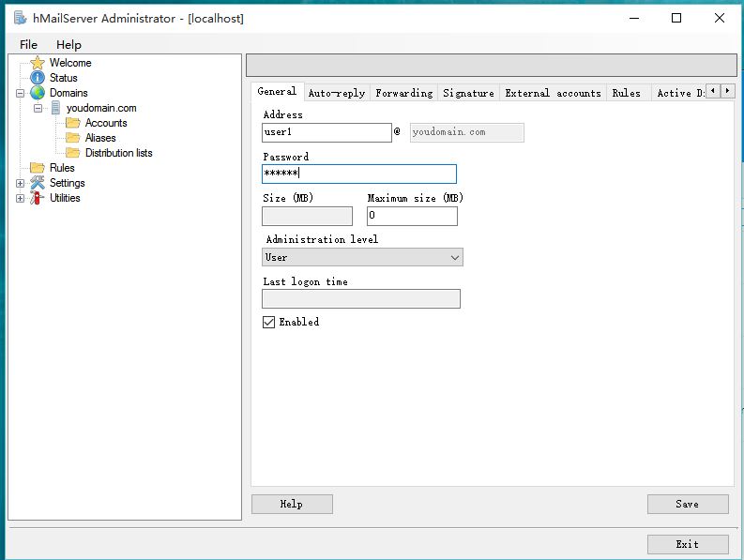Select the Distribution lists tree label

[x=118, y=153]
